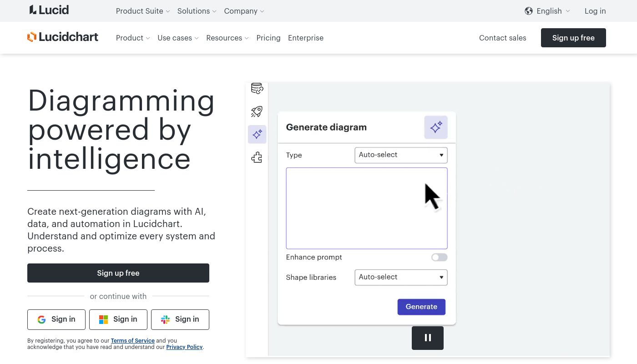Click the wide Sign up free button
637x364 pixels.
click(118, 273)
